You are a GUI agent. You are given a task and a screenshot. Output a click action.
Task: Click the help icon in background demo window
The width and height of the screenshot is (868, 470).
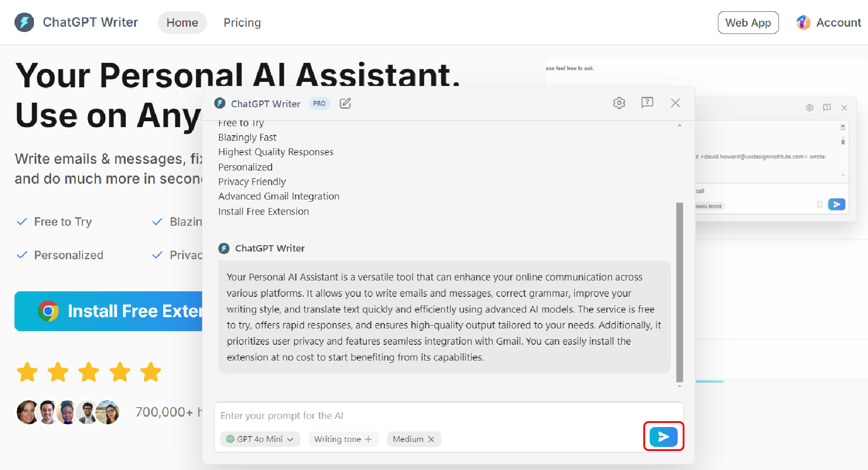pos(827,108)
